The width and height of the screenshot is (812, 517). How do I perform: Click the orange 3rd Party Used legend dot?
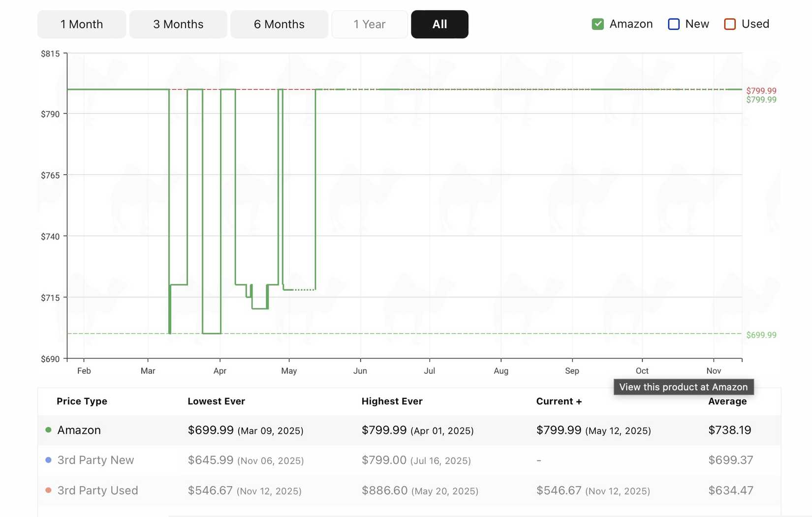48,490
